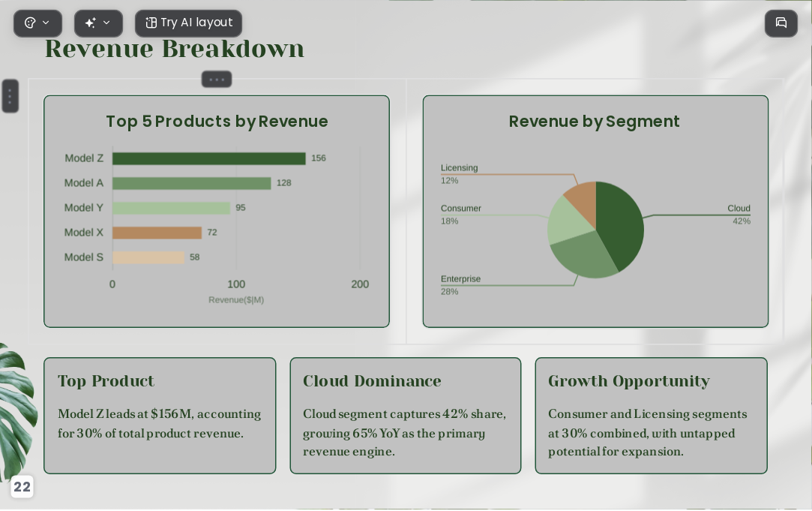Click the Revenue($|M) axis label
This screenshot has height=511, width=812.
[x=236, y=300]
